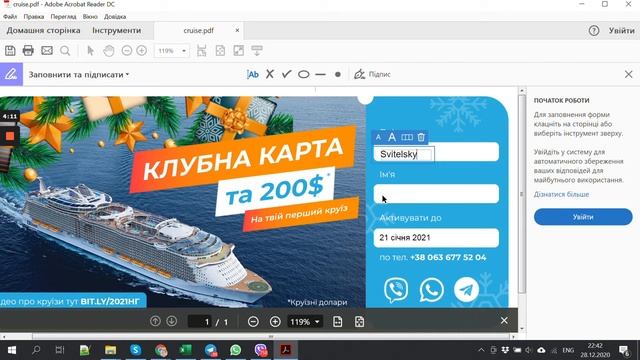Delete the text field with the trash icon

pyautogui.click(x=421, y=137)
